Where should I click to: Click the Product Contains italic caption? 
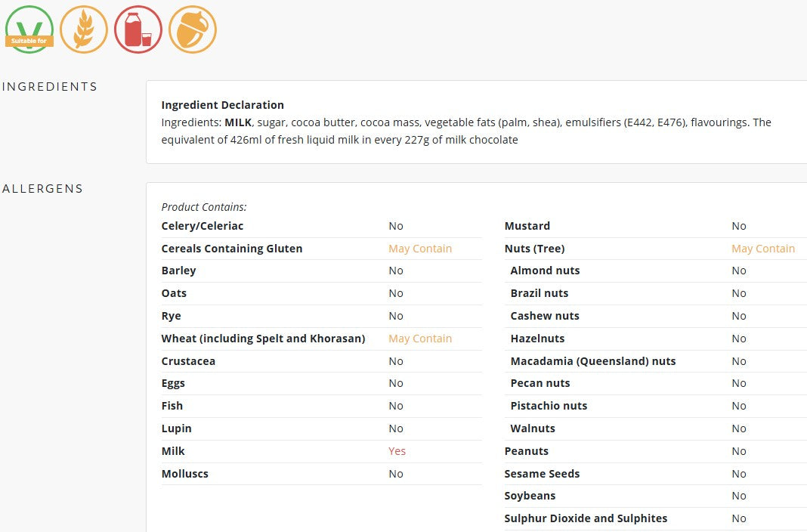click(204, 207)
